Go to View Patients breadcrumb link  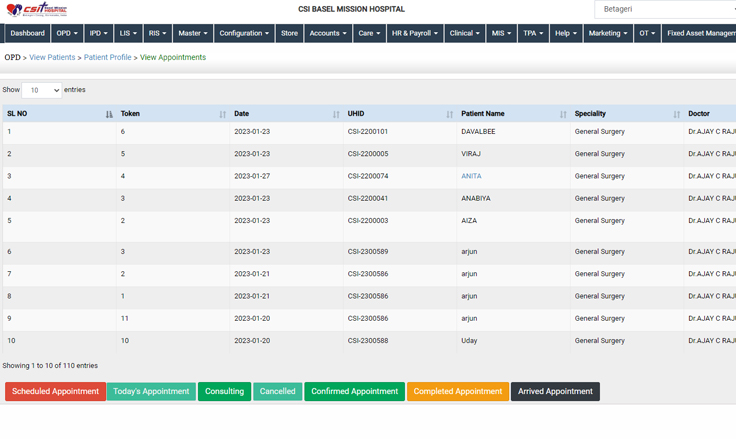tap(52, 57)
